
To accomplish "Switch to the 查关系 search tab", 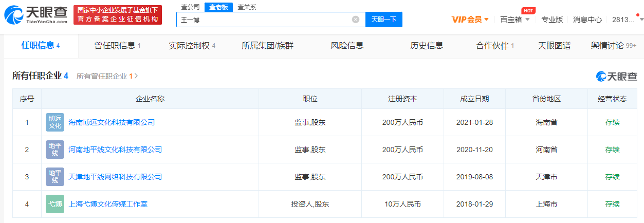I will point(247,7).
